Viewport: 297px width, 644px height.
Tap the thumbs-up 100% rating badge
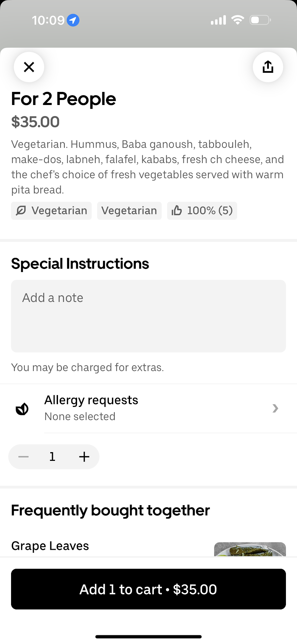point(202,211)
